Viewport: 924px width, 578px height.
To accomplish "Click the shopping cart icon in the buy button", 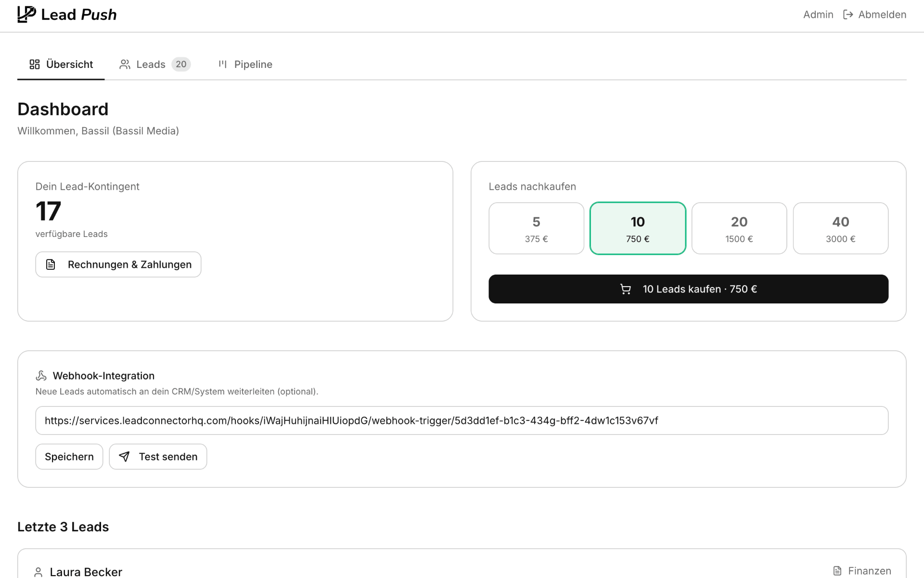I will point(625,289).
